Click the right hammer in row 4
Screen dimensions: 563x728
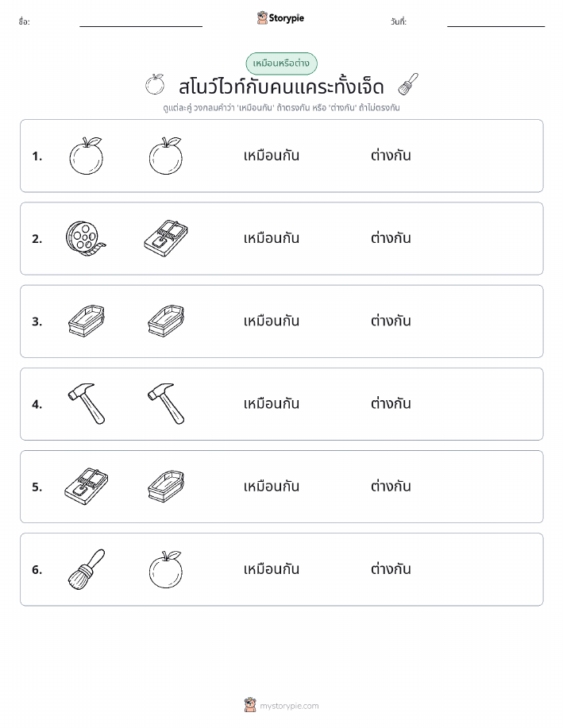(x=166, y=404)
